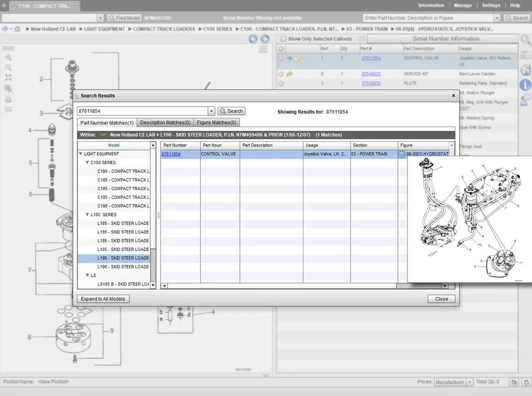
Task: Click the Find Model button
Action: (x=125, y=18)
